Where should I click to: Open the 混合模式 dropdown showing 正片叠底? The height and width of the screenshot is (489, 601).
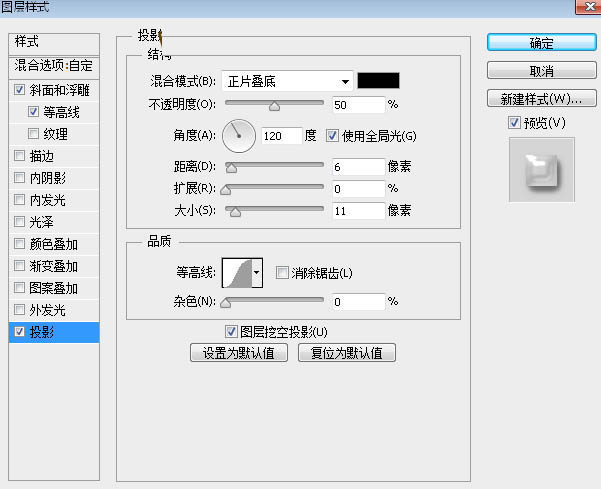click(287, 81)
